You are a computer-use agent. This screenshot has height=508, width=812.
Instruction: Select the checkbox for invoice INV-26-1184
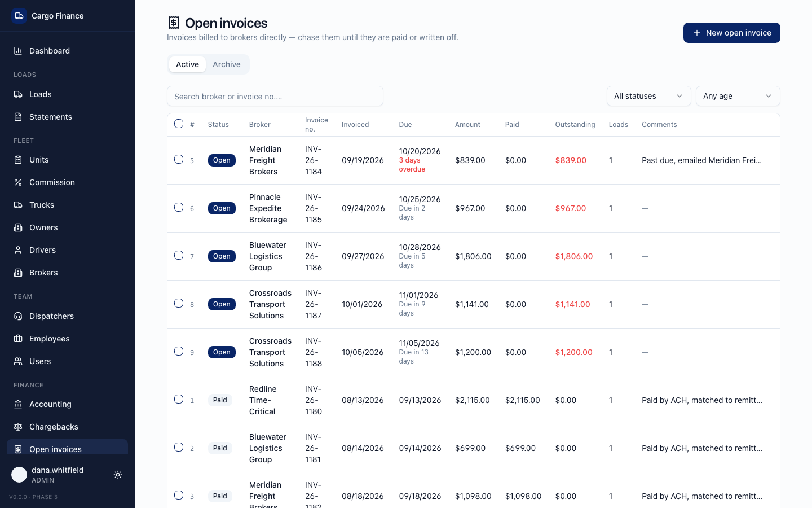click(179, 159)
